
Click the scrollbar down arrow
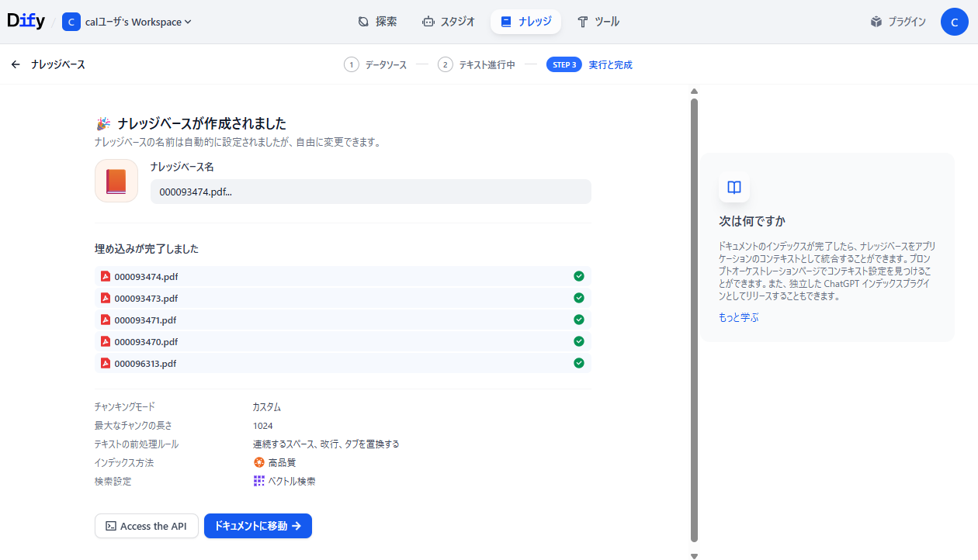click(x=693, y=554)
